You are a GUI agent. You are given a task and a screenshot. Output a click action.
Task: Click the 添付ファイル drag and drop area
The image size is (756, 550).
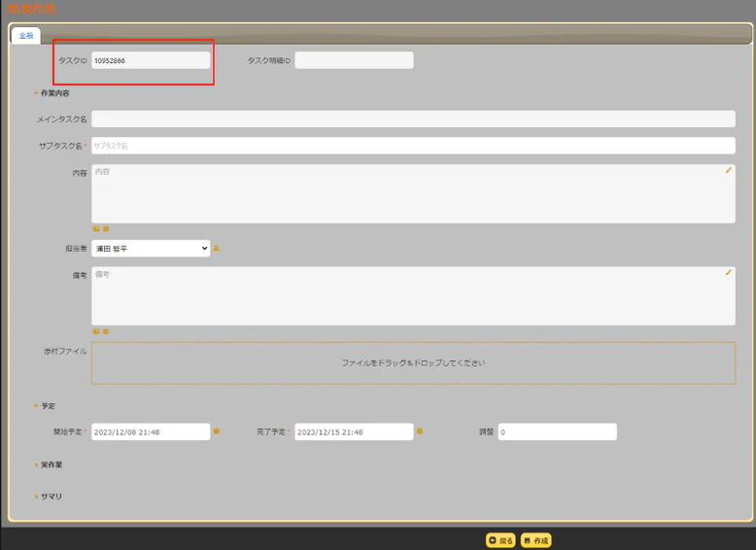pyautogui.click(x=413, y=363)
